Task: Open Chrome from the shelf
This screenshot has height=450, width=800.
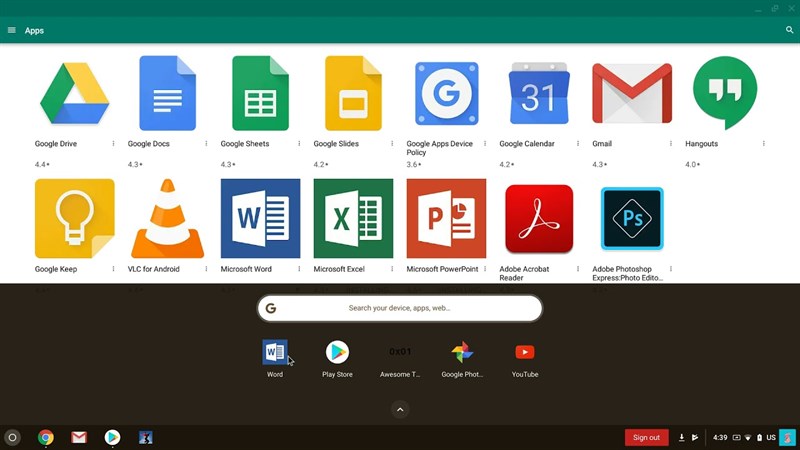Action: pyautogui.click(x=46, y=437)
